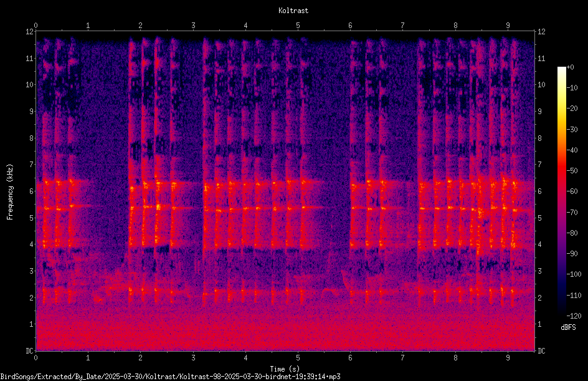Click the -90 label on the color scale
588x381 pixels.
[x=572, y=254]
